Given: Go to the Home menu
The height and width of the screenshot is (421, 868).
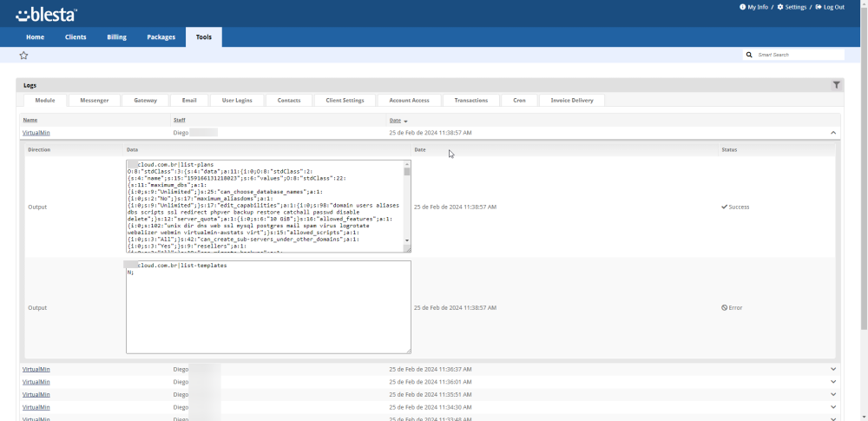Looking at the screenshot, I should point(36,37).
